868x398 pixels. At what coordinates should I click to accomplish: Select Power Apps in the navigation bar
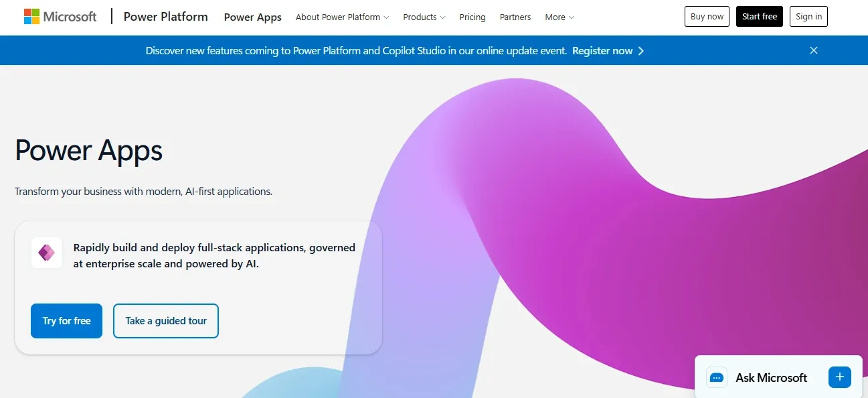pos(252,17)
